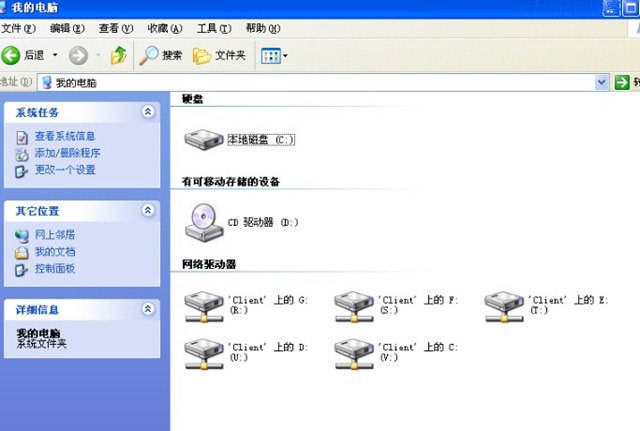The image size is (640, 431).
Task: Open the 帮助(H) menu
Action: (x=262, y=28)
